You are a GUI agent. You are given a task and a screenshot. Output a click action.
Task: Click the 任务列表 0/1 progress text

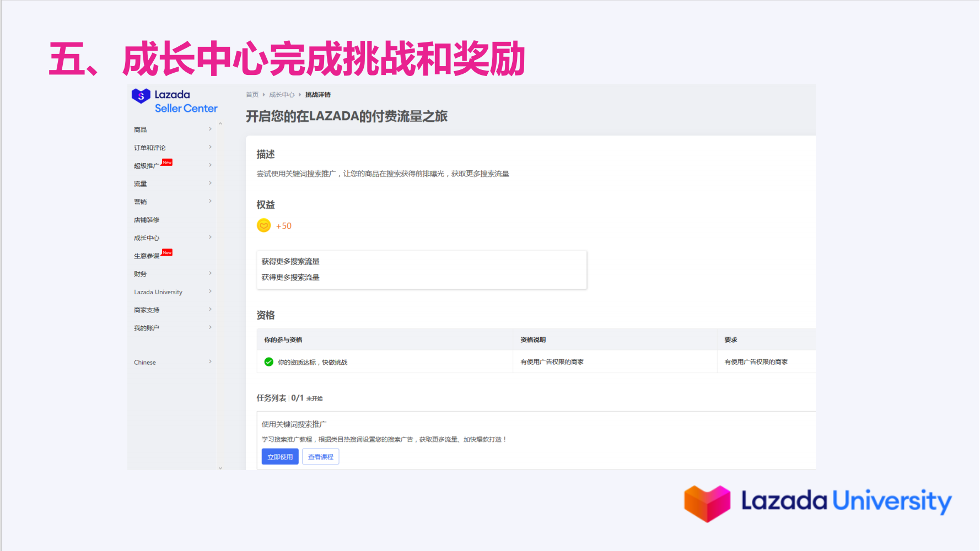[289, 398]
